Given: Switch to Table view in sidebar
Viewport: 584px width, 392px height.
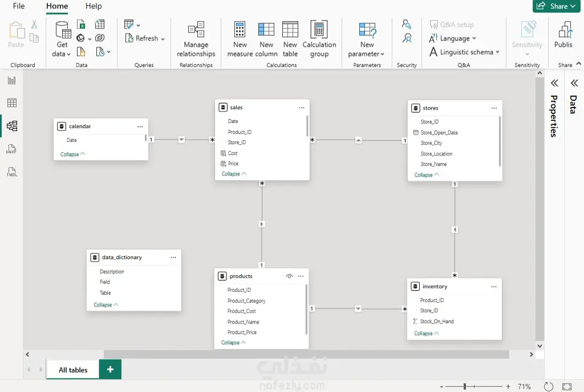Looking at the screenshot, I should (x=12, y=103).
